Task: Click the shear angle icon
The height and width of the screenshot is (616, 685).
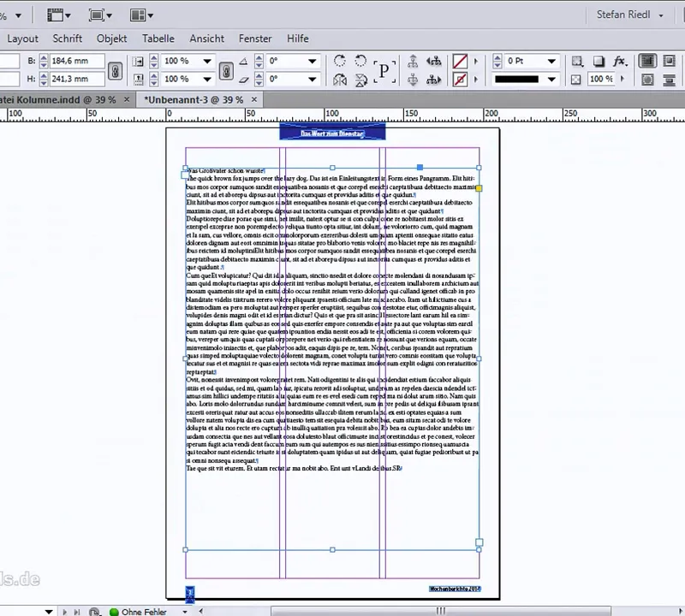Action: click(244, 80)
